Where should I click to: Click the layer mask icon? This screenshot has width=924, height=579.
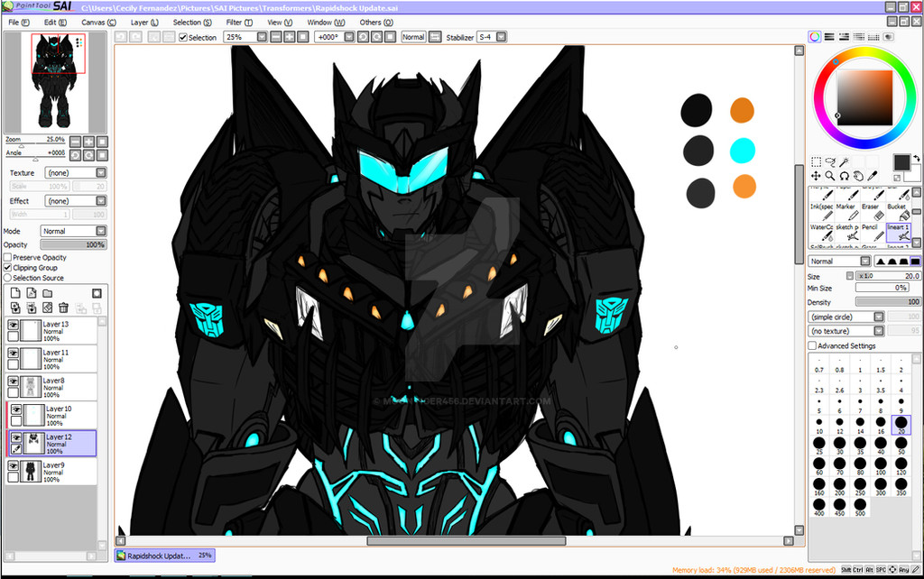(x=97, y=293)
